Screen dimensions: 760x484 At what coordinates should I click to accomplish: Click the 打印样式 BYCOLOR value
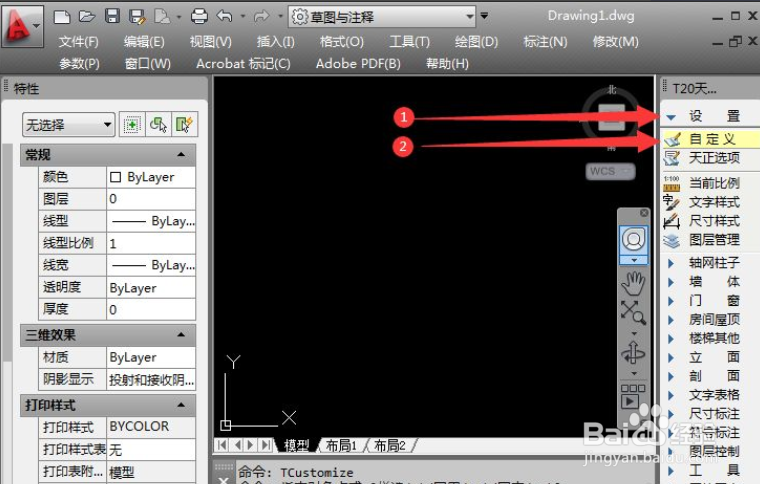(x=151, y=427)
